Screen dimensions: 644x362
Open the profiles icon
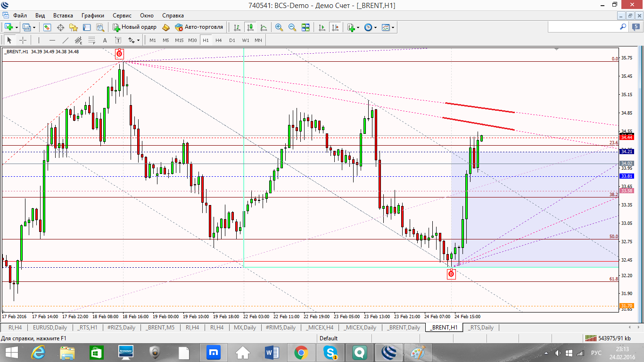tap(27, 27)
